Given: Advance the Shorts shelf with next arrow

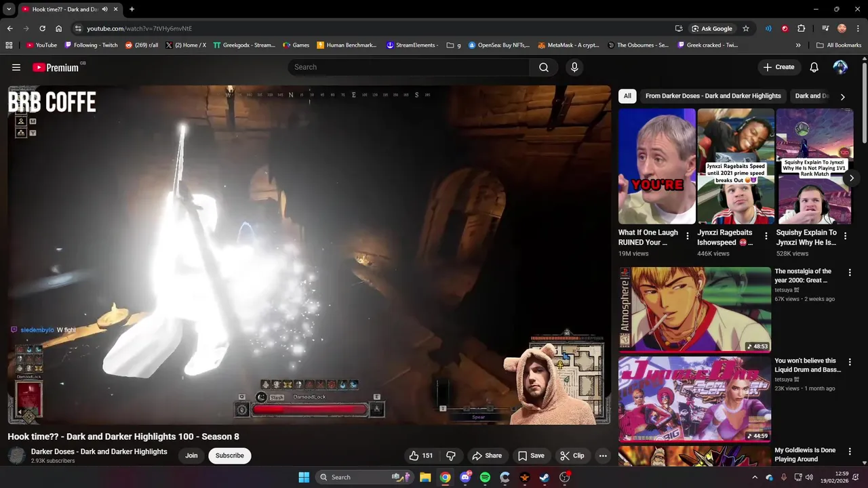Looking at the screenshot, I should 851,178.
